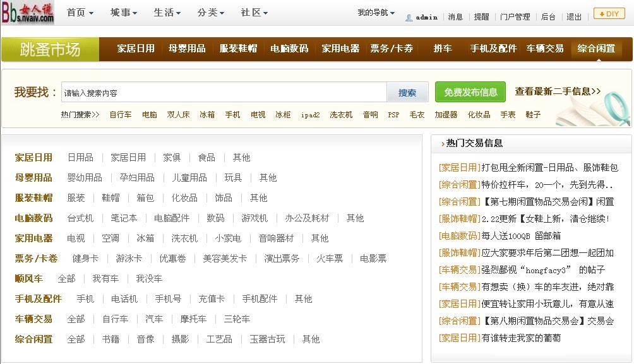Image resolution: width=634 pixels, height=364 pixels.
Task: Open 玉器古玩 subcategory link
Action: tap(267, 339)
